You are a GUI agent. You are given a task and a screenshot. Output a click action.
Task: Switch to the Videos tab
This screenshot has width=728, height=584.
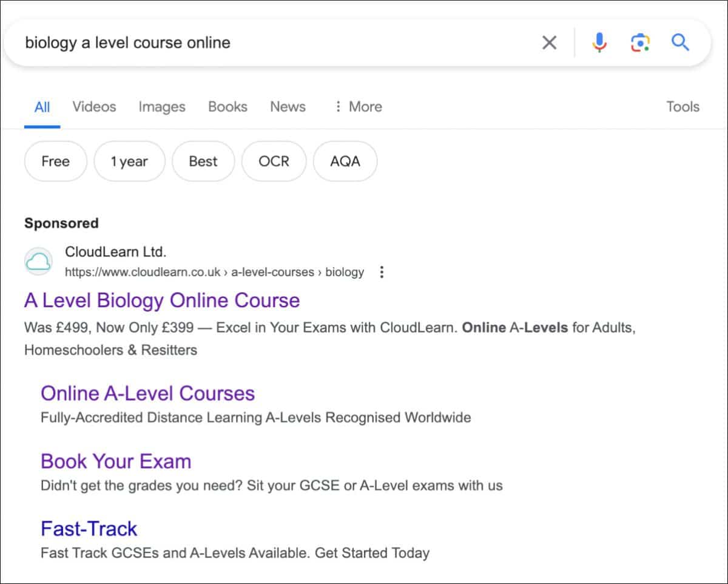pos(94,107)
